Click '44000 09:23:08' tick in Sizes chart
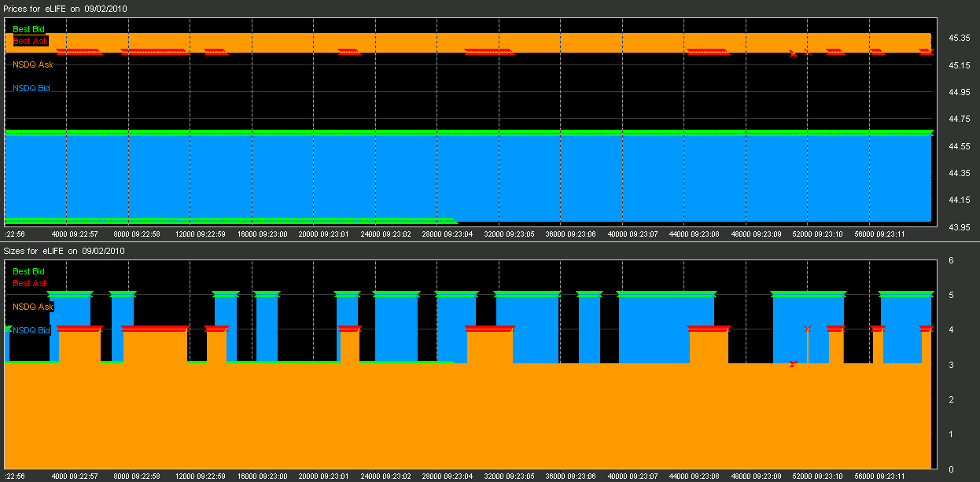Screen dimensions: 980x482 tap(694, 476)
